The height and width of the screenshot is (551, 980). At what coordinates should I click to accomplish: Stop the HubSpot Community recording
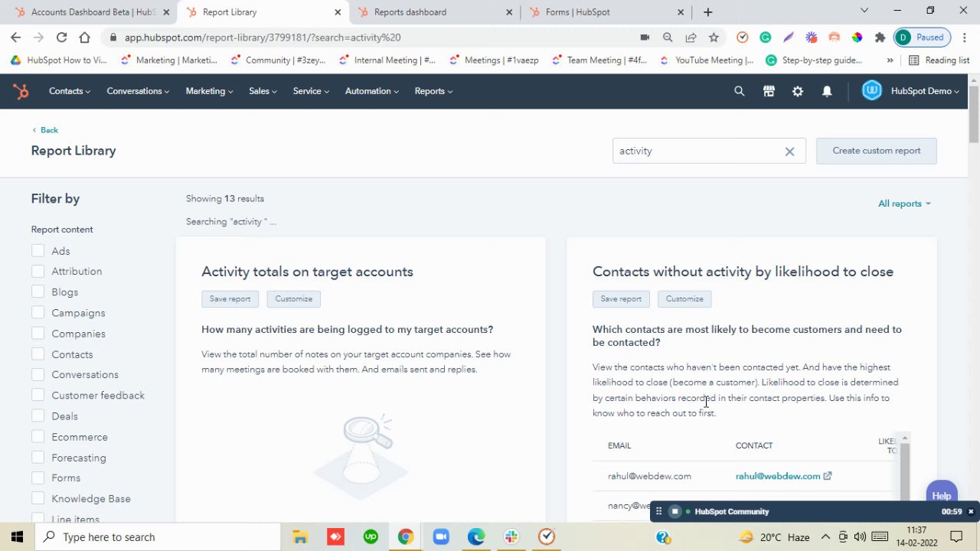[x=675, y=511]
